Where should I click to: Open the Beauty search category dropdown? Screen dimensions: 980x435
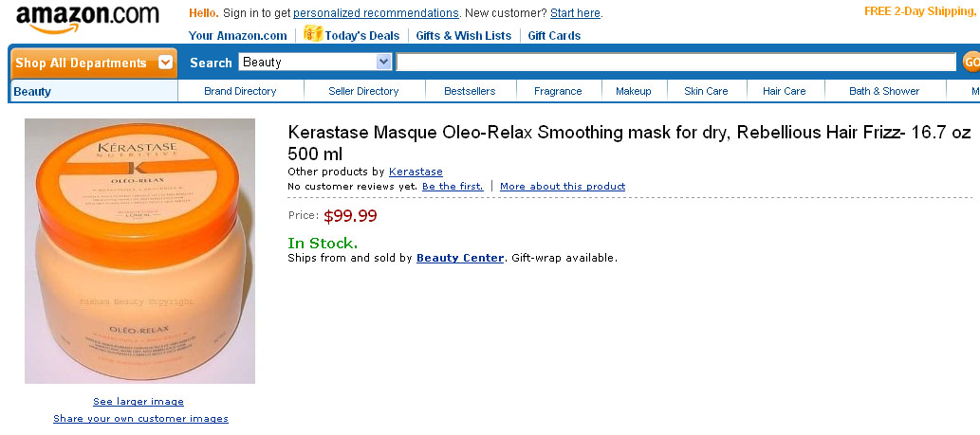(x=383, y=63)
